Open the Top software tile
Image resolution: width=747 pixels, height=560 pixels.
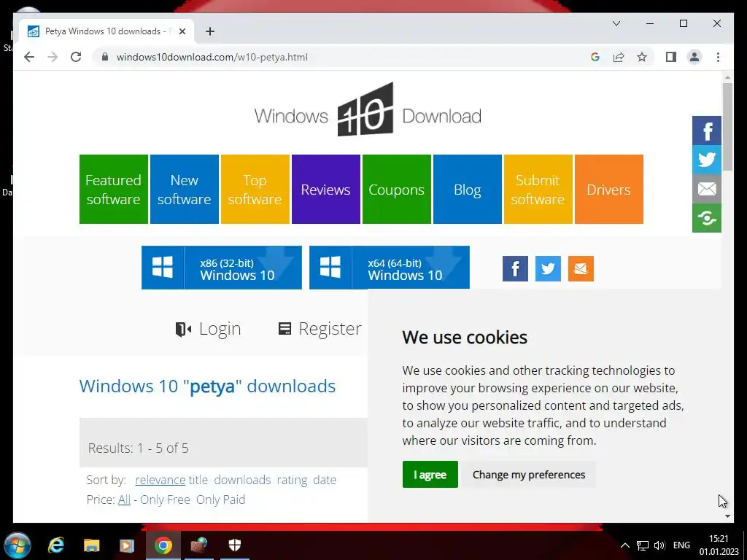[255, 189]
